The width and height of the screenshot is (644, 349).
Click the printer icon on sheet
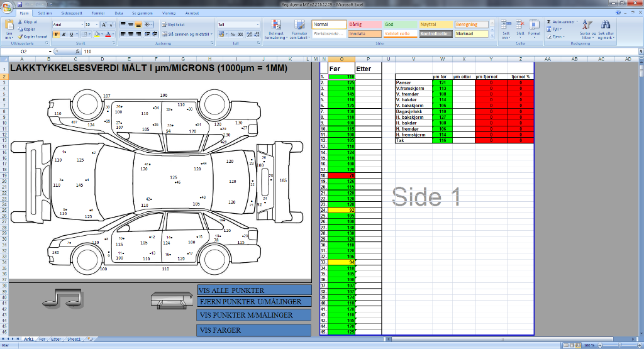click(x=172, y=300)
